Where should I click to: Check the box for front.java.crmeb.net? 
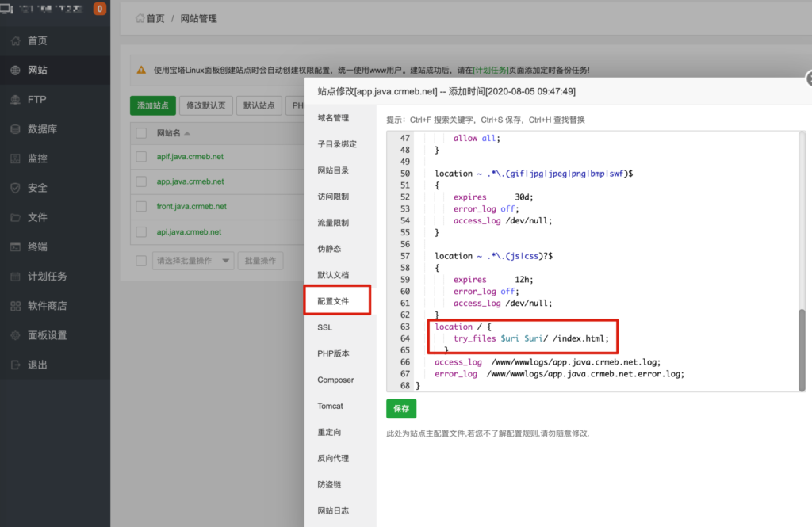coord(141,206)
